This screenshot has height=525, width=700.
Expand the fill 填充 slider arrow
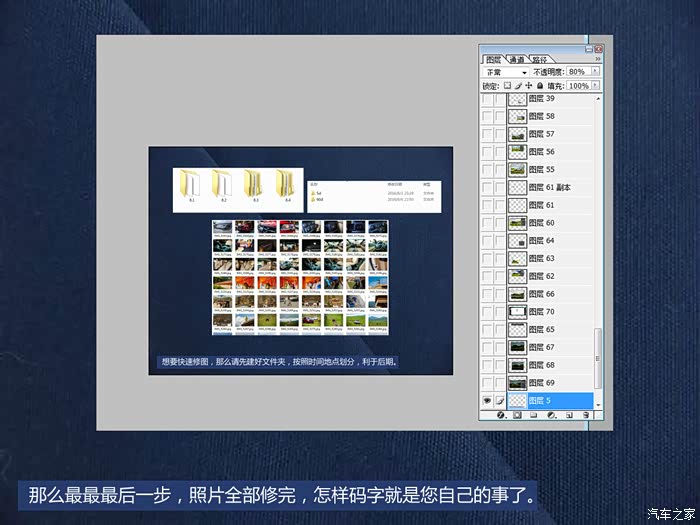coord(594,86)
